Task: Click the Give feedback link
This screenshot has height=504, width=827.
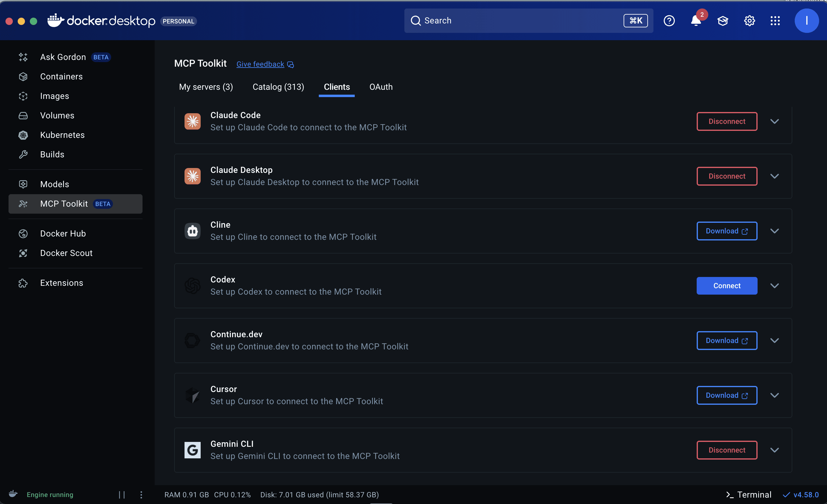Action: click(260, 64)
